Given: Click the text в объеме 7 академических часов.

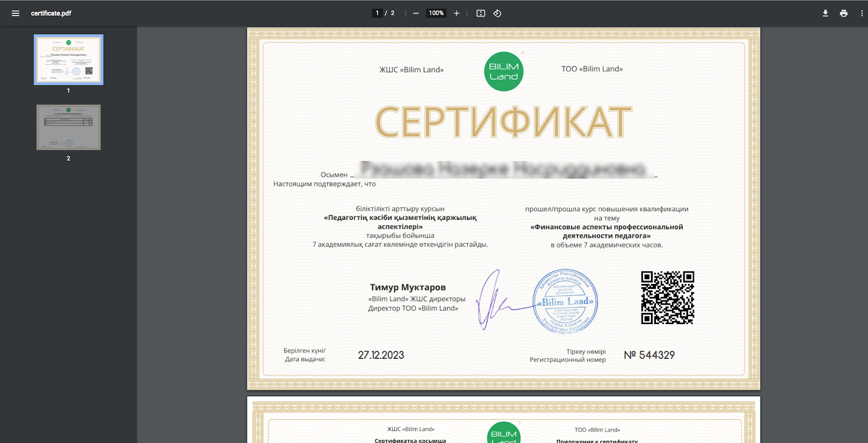Looking at the screenshot, I should [607, 245].
